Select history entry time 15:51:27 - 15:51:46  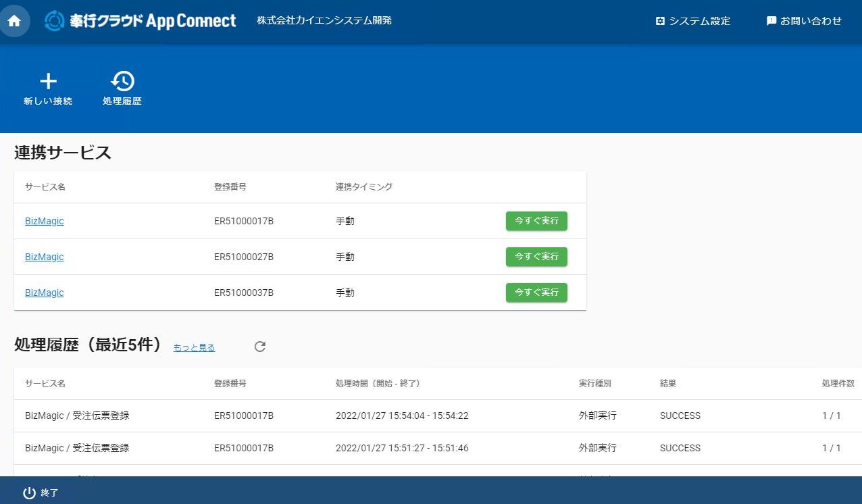(402, 448)
